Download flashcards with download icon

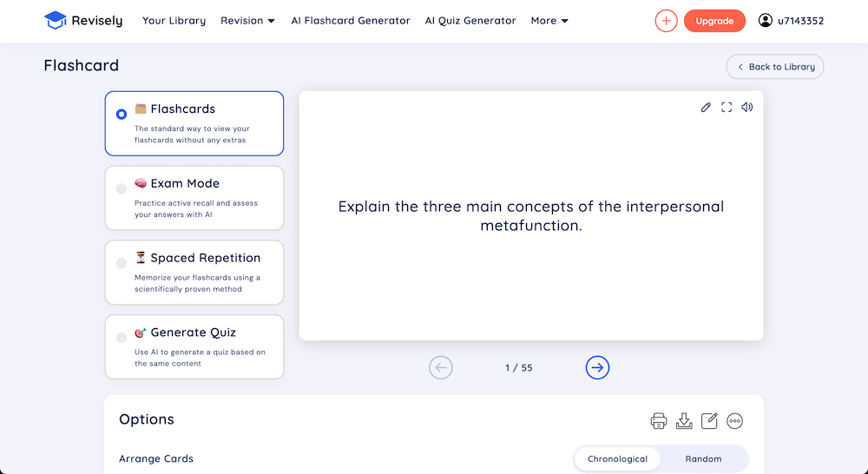(684, 421)
